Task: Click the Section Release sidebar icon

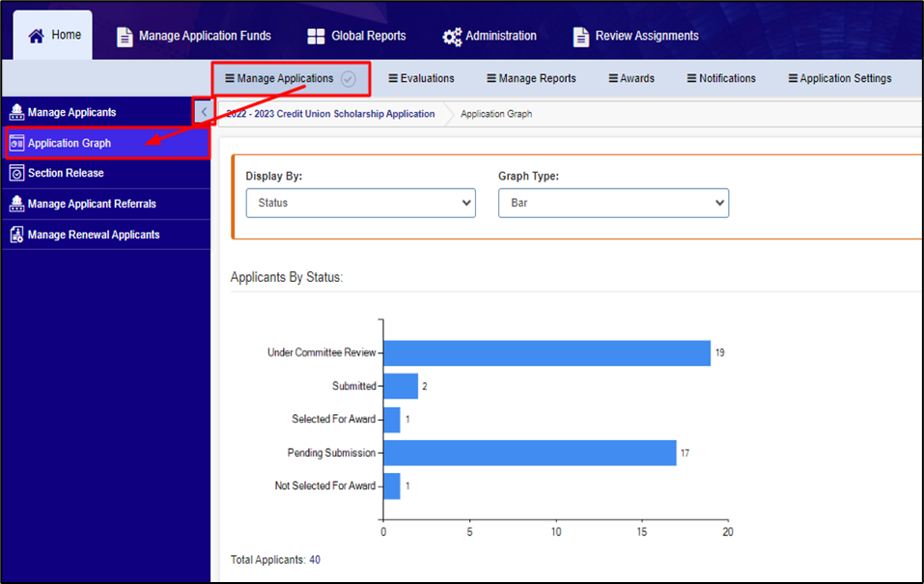Action: pyautogui.click(x=16, y=173)
